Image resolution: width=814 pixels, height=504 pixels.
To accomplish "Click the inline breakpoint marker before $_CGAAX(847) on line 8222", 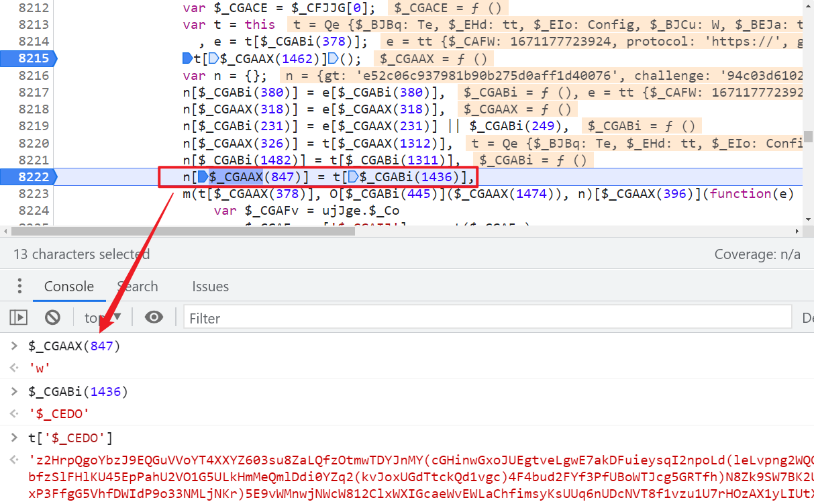I will coord(203,177).
